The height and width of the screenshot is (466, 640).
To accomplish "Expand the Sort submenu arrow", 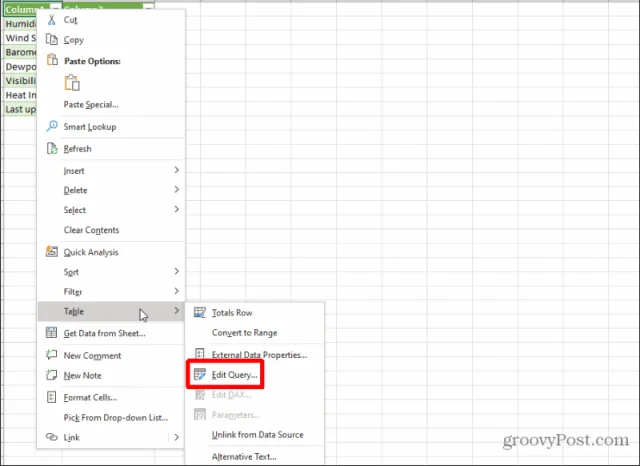I will pyautogui.click(x=176, y=271).
